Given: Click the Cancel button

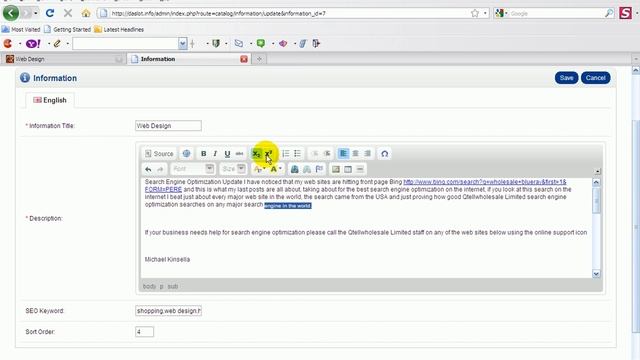Looking at the screenshot, I should point(596,78).
